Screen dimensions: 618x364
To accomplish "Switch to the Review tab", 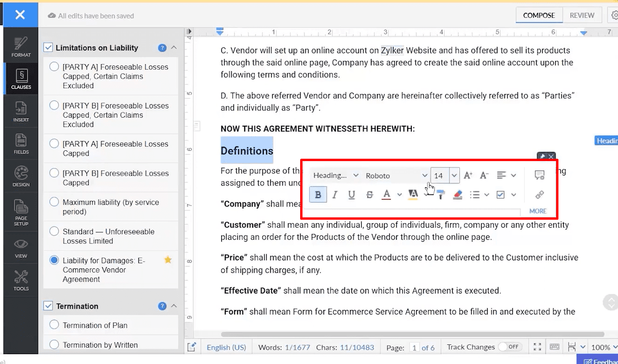I will coord(582,15).
